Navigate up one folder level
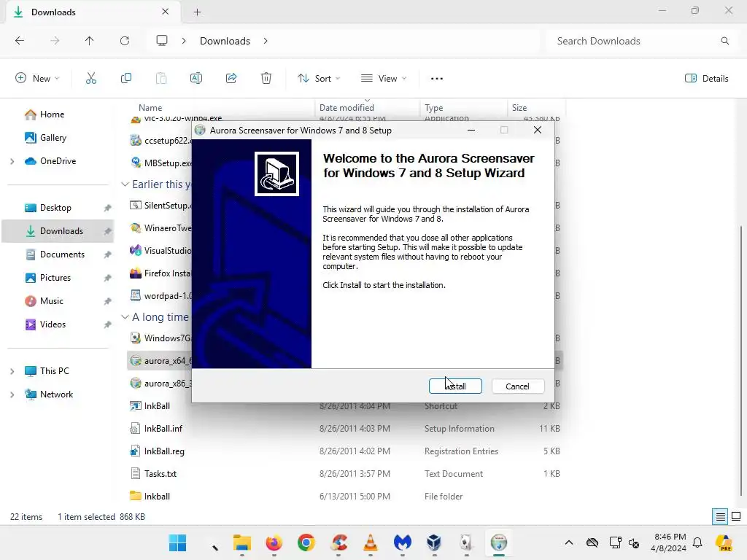 coord(90,41)
